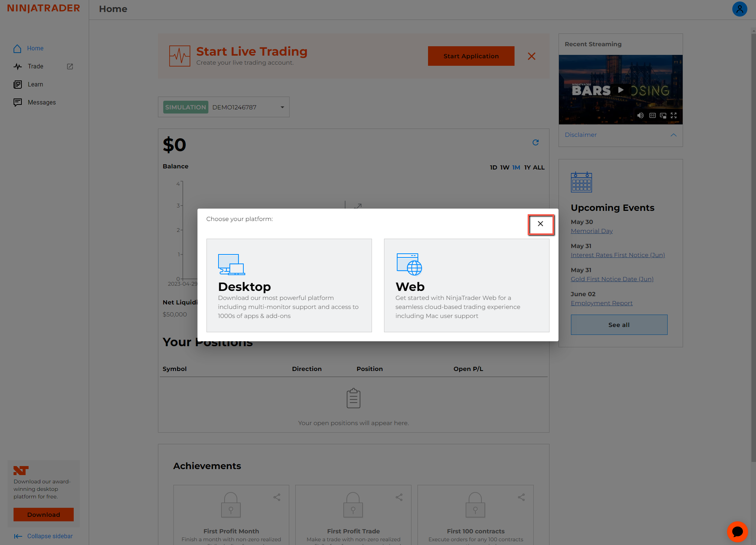Open the user profile avatar
Viewport: 756px width, 545px height.
point(739,9)
